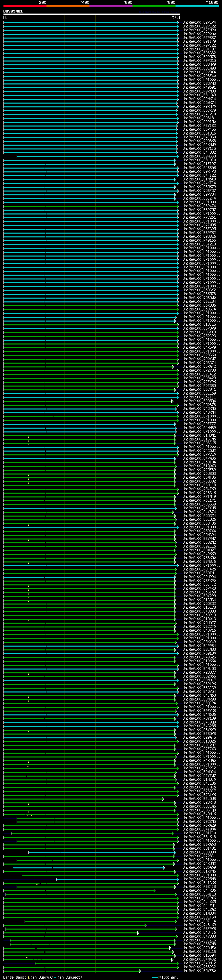The height and width of the screenshot is (980, 222).
Task: Open hit UniRef100_A7P0A0
Action: click(199, 34)
